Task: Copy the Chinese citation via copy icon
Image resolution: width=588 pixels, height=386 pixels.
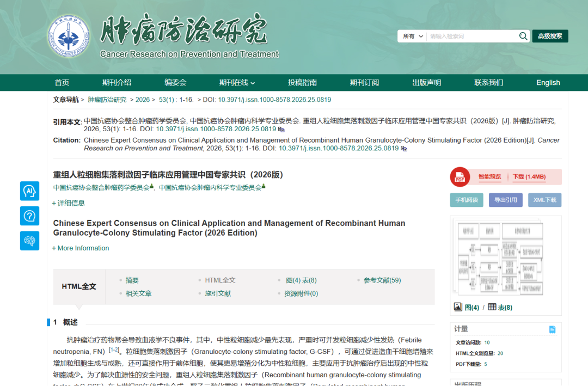Action: coord(281,130)
